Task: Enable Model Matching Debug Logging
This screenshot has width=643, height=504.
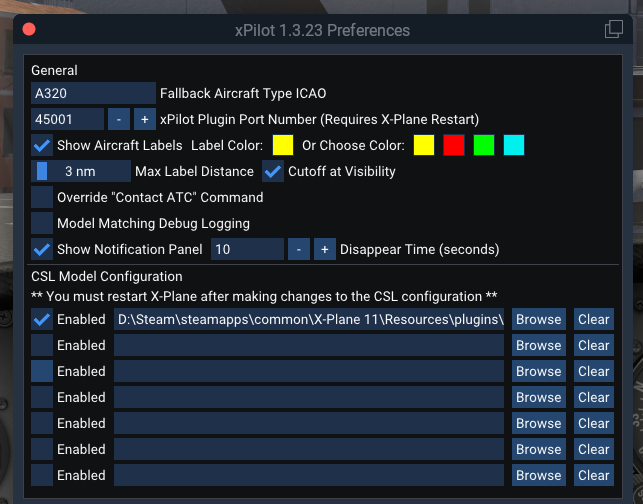Action: (x=42, y=223)
